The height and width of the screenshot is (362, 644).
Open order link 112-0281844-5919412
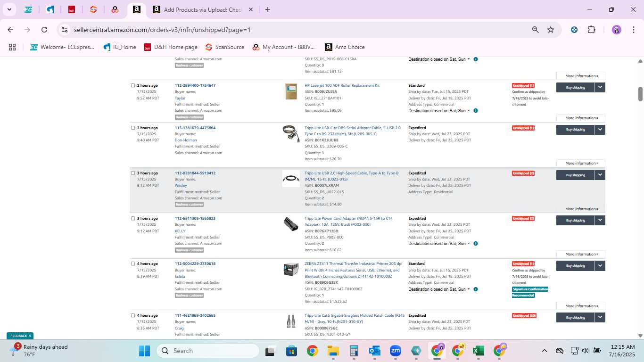195,173
